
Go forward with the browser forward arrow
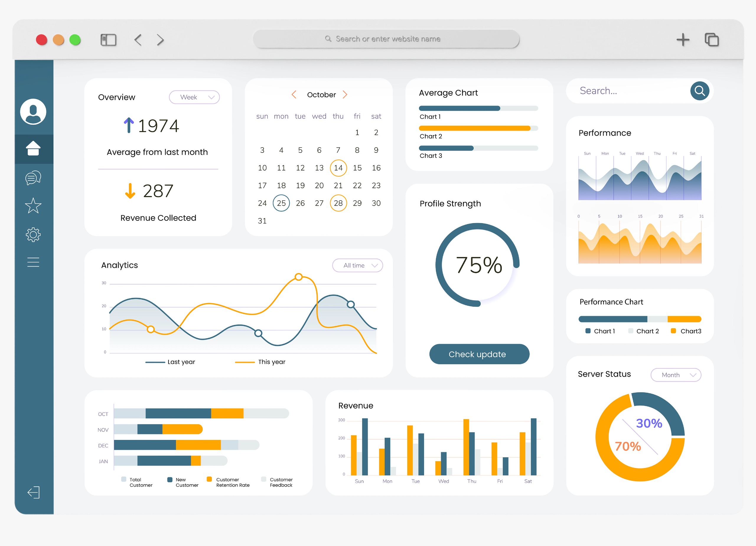tap(160, 40)
